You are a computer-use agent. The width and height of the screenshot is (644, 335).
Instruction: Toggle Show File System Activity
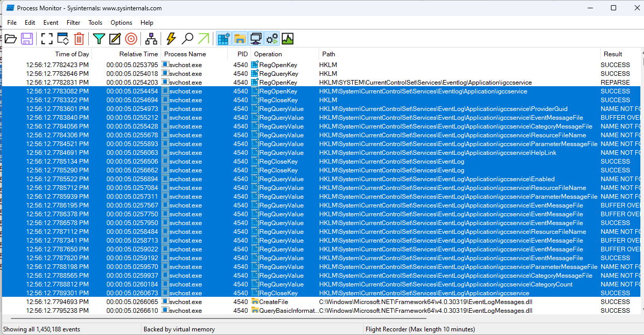[240, 39]
